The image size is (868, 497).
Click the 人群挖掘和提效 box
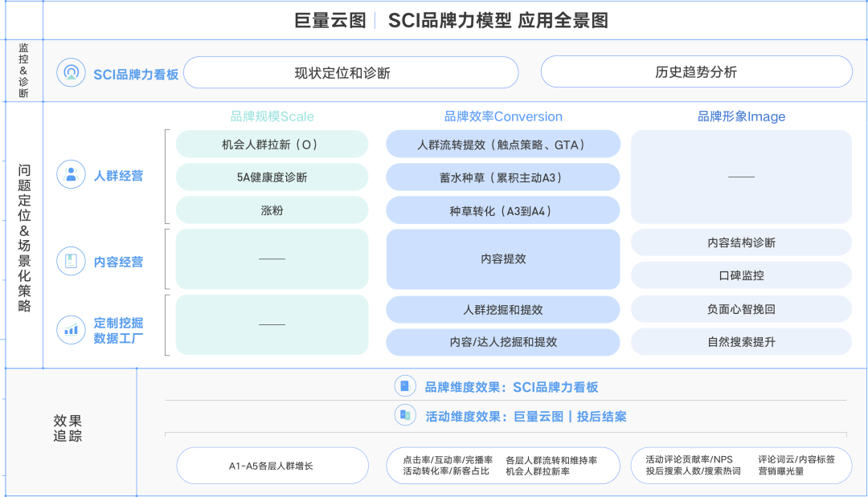tap(502, 310)
